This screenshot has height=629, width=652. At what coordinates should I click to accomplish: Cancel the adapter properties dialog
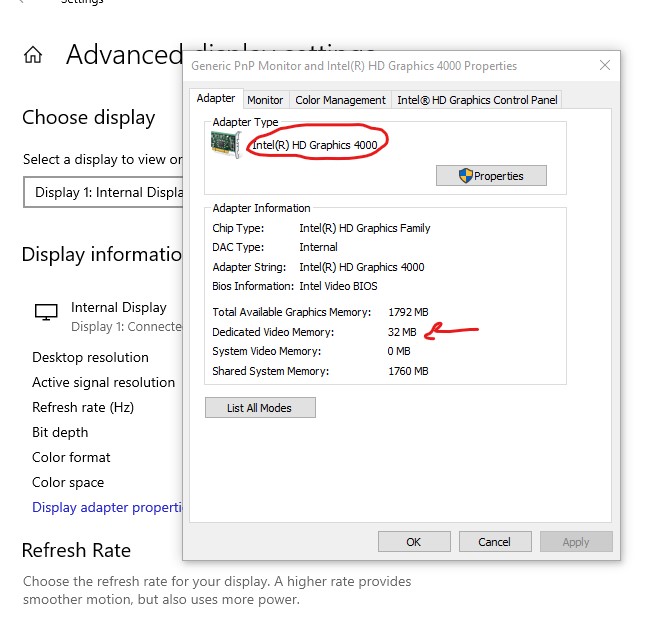tap(495, 542)
